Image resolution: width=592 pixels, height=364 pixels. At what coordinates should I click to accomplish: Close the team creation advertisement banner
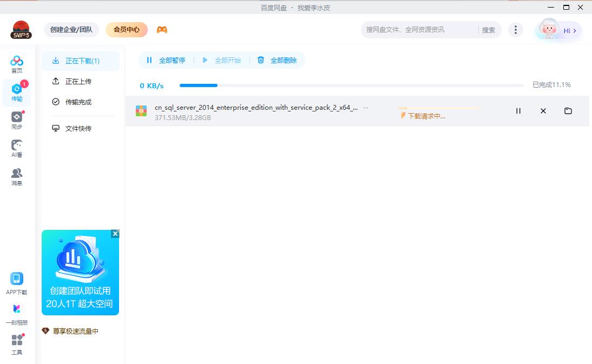coord(115,234)
